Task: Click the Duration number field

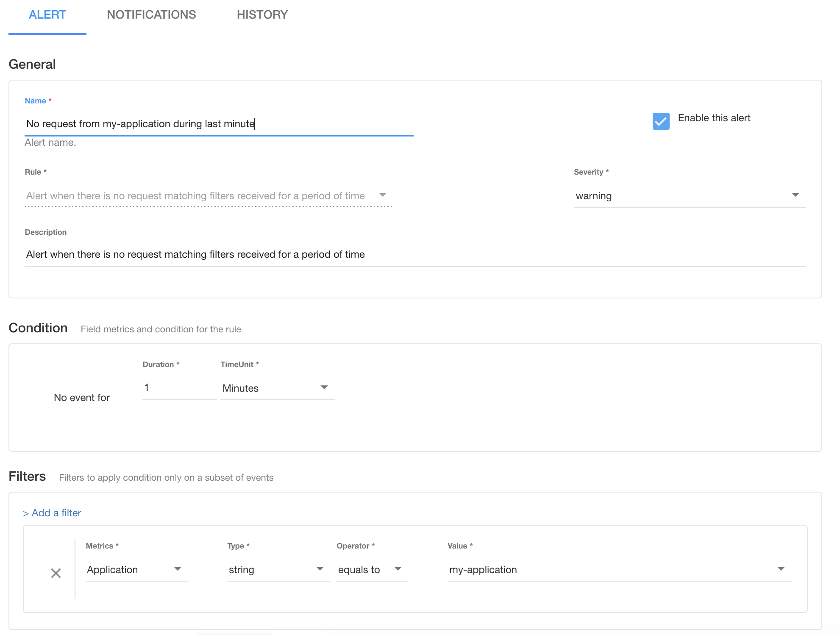Action: pyautogui.click(x=179, y=388)
